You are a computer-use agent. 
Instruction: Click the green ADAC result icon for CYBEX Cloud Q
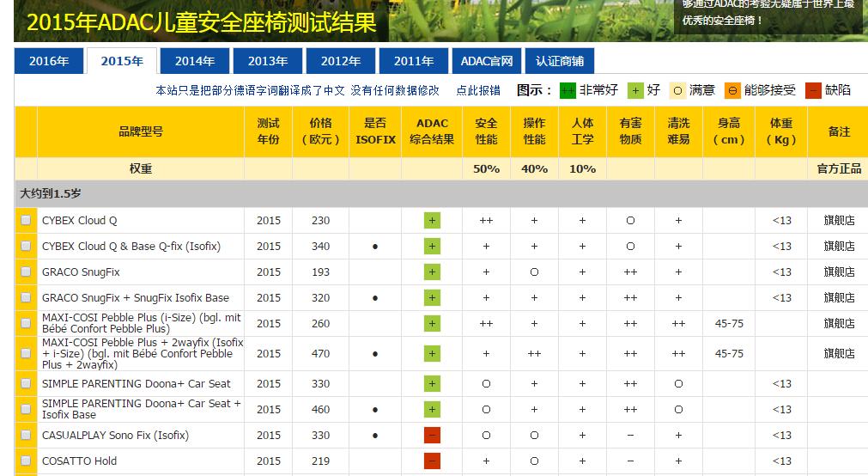tap(432, 221)
